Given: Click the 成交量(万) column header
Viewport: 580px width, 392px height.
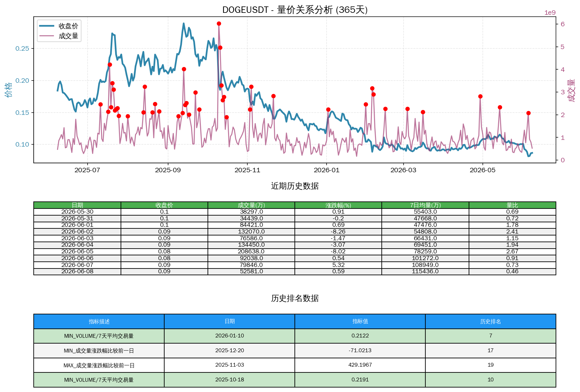Looking at the screenshot, I should pyautogui.click(x=251, y=205).
